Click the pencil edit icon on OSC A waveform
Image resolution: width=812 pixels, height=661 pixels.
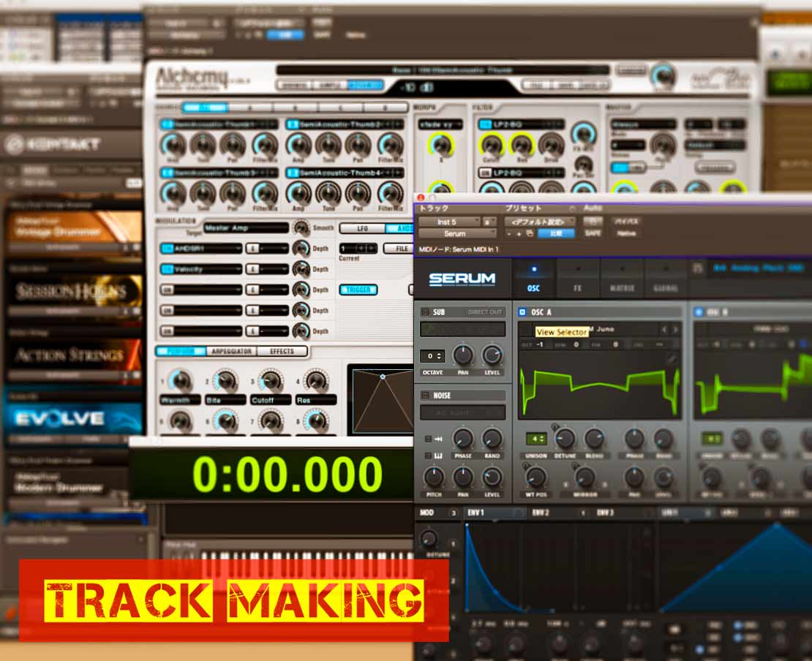pos(672,359)
